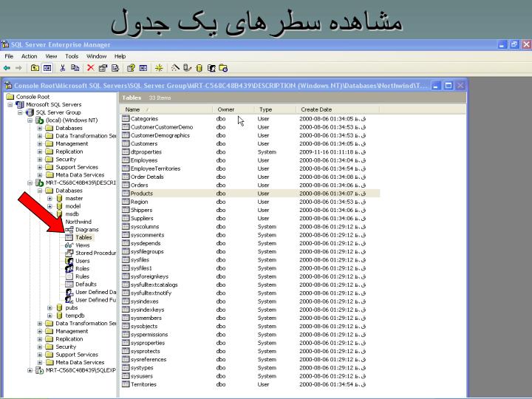The width and height of the screenshot is (532, 399).
Task: Select the Customers table row
Action: click(250, 143)
